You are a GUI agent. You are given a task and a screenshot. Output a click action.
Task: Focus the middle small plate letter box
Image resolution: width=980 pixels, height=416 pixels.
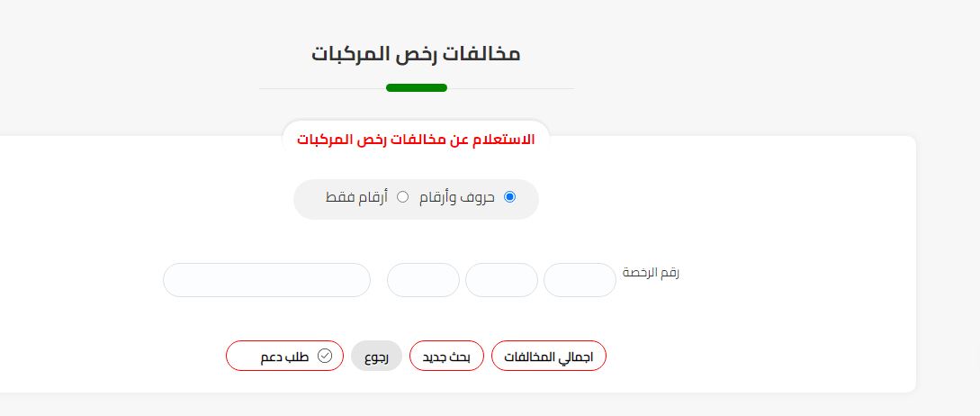pyautogui.click(x=501, y=280)
